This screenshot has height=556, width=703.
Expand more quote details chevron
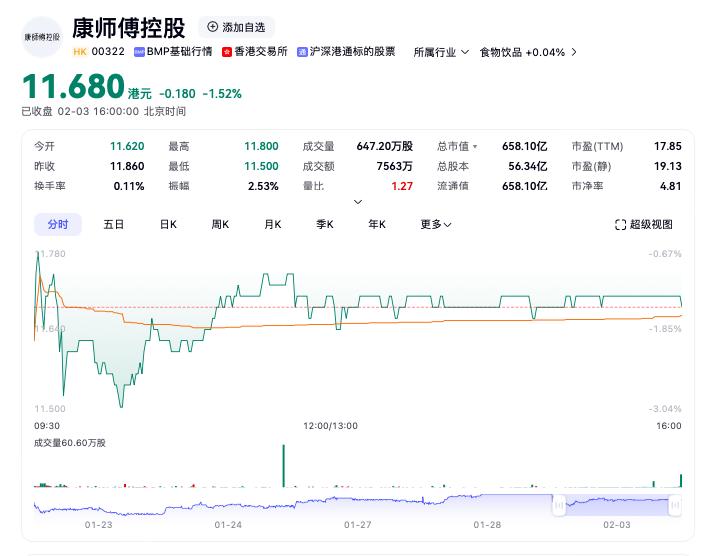(x=358, y=202)
